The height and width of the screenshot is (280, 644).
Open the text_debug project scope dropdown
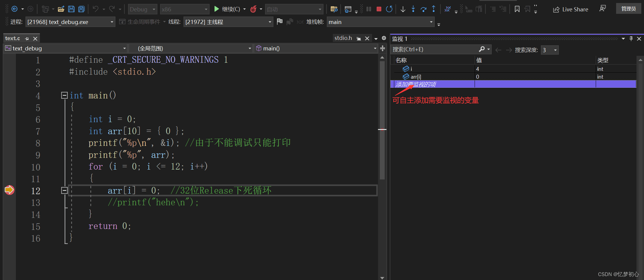pos(66,48)
